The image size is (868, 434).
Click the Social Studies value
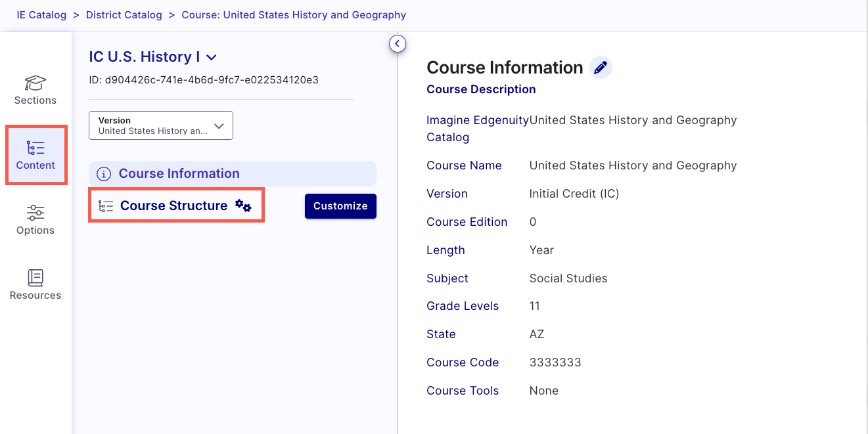click(568, 278)
